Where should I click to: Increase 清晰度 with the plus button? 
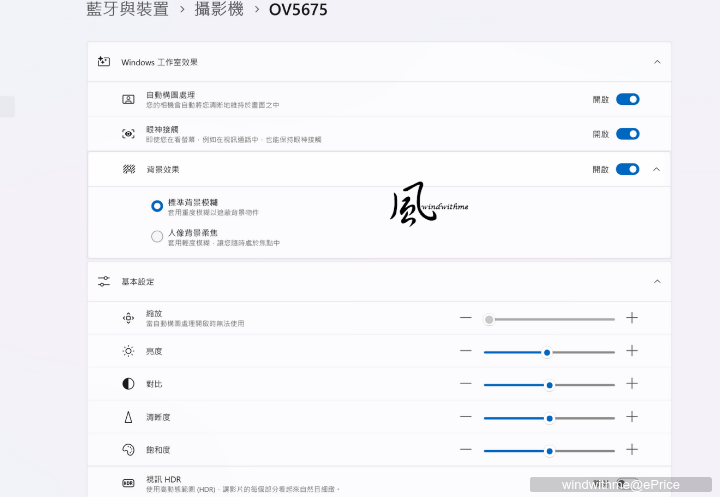(631, 417)
